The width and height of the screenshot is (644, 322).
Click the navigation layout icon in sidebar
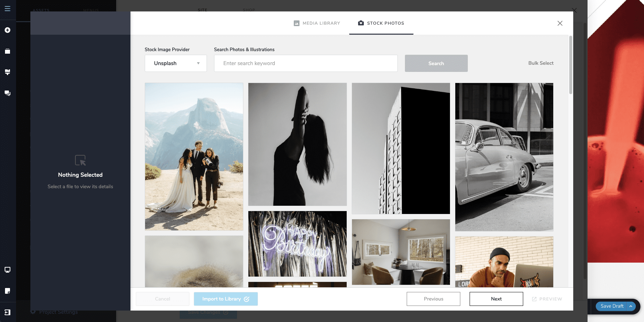tap(8, 72)
